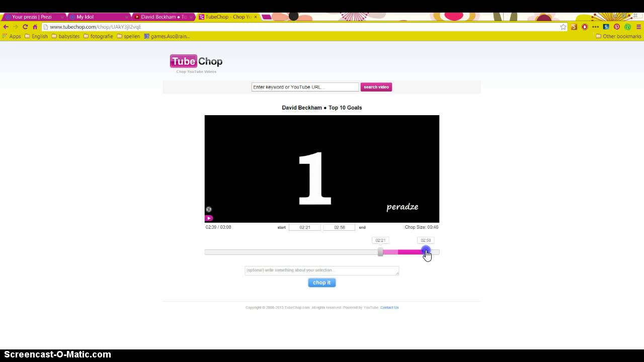Viewport: 644px width, 362px height.
Task: Click the three-dots extension icon
Action: [x=596, y=27]
